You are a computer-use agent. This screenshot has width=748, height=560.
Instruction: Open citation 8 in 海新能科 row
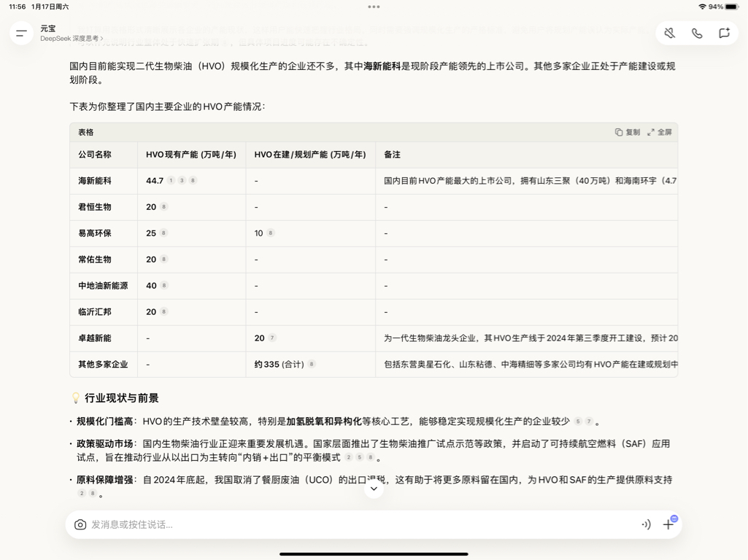[x=193, y=181]
